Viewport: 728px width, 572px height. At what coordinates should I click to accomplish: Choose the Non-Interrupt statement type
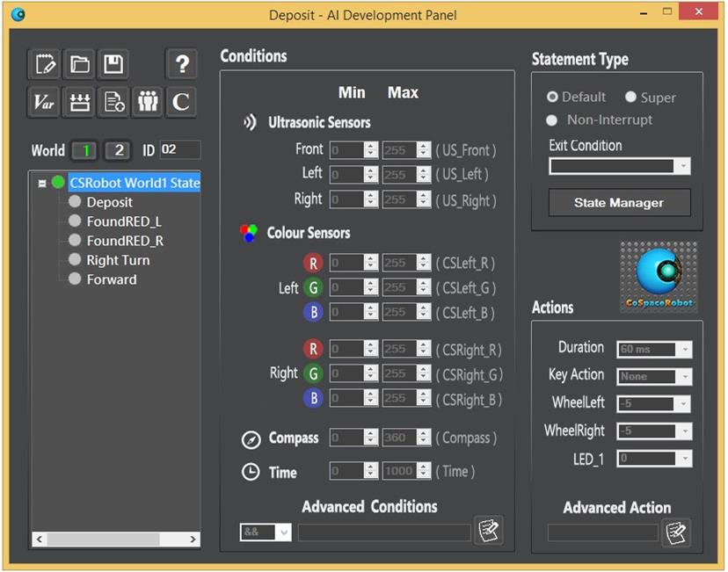[553, 119]
